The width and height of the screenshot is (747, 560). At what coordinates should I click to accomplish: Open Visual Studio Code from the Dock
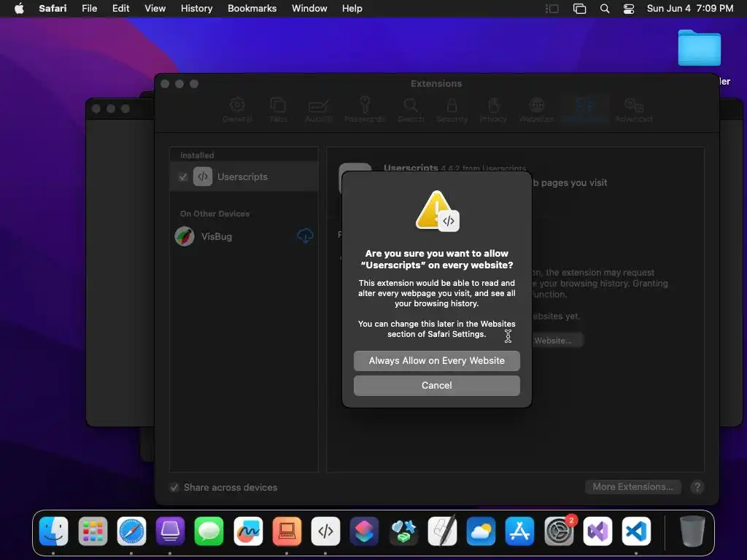pos(636,531)
